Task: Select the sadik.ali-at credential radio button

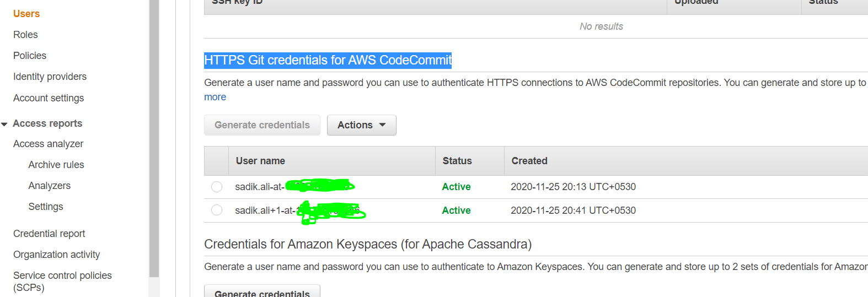Action: coord(217,187)
